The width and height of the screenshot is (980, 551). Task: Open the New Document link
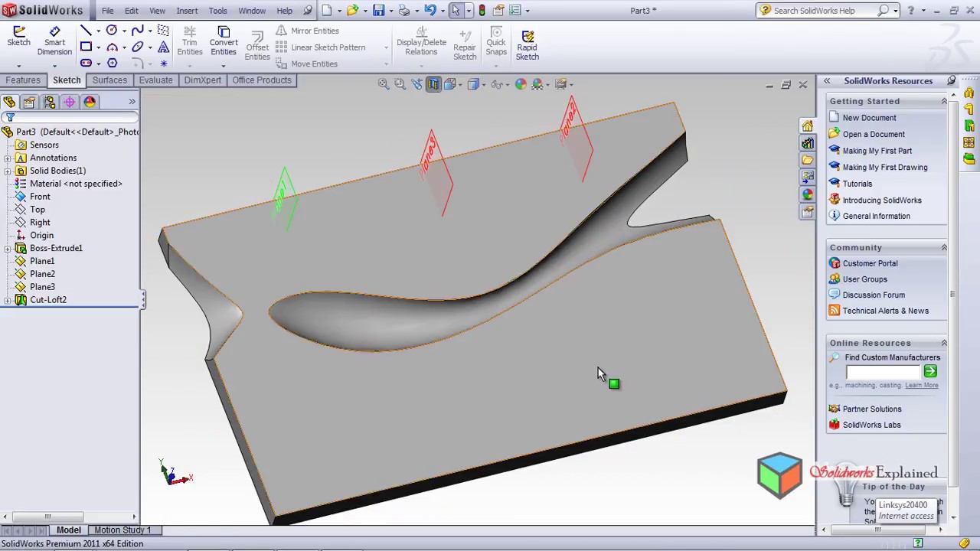click(x=869, y=118)
